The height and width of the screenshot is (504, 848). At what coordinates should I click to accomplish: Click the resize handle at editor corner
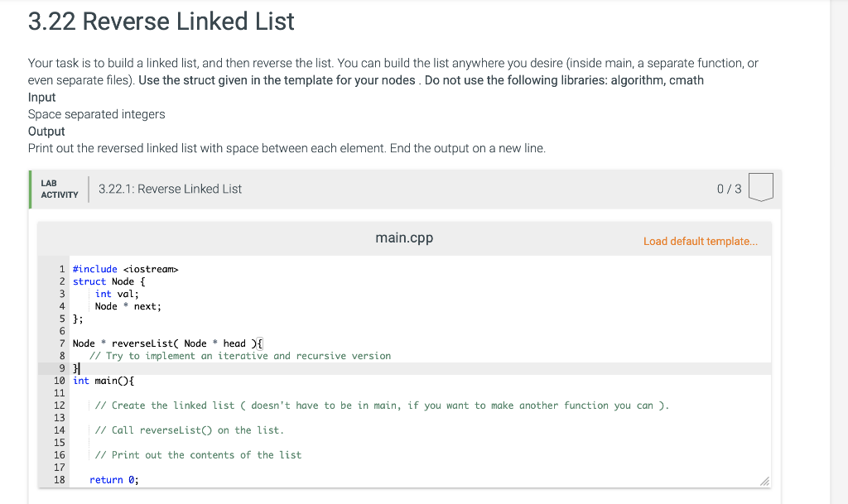pos(764,482)
